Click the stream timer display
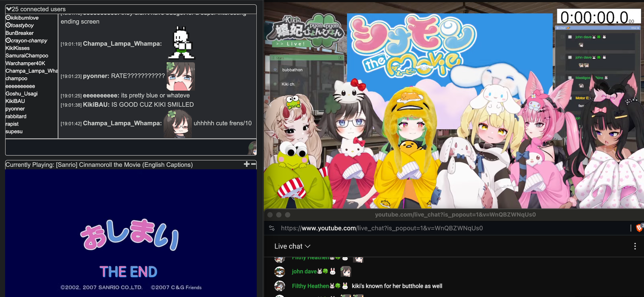This screenshot has height=297, width=644. (x=599, y=17)
